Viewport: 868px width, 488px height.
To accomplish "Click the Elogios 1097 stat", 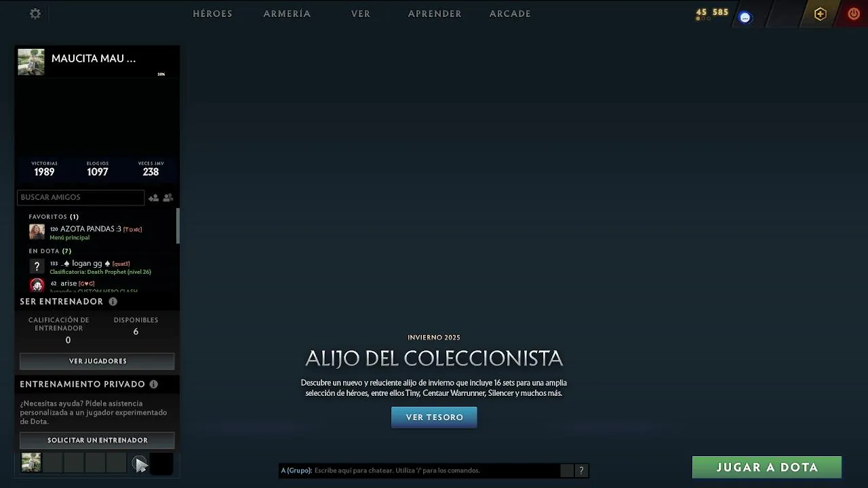I will coord(98,169).
